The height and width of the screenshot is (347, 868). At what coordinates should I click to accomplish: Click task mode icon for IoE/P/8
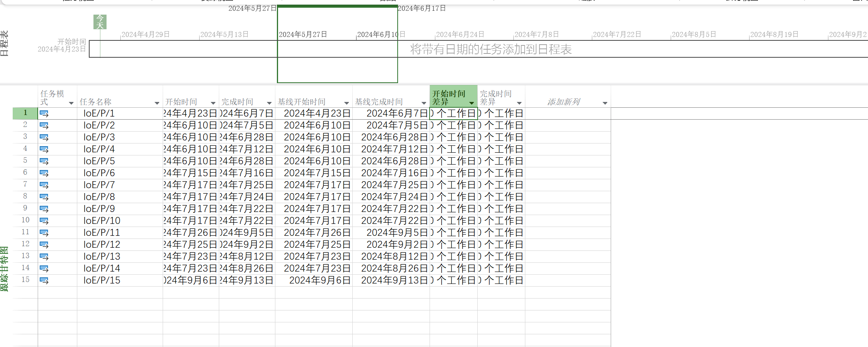point(44,197)
